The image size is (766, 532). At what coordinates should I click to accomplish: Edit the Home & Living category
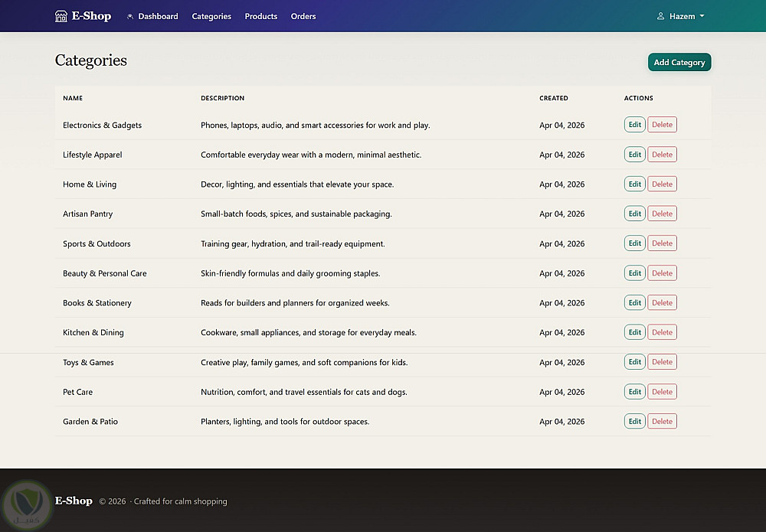click(x=634, y=184)
